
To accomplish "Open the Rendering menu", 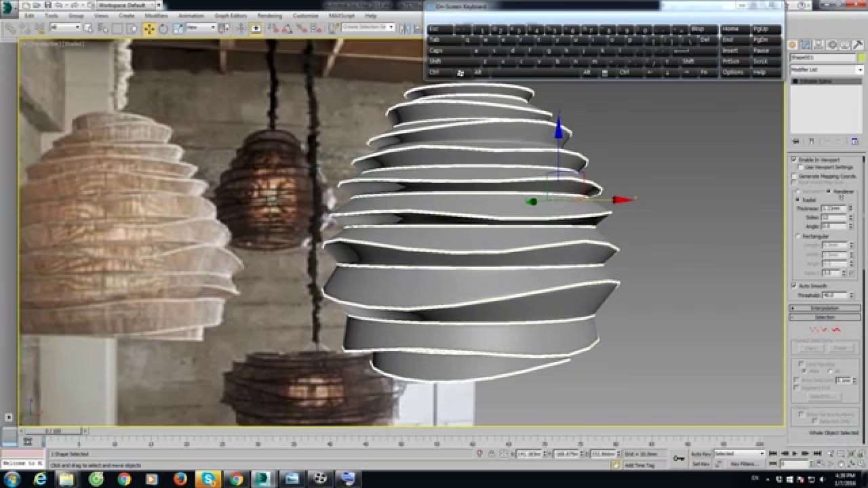I will coord(270,16).
